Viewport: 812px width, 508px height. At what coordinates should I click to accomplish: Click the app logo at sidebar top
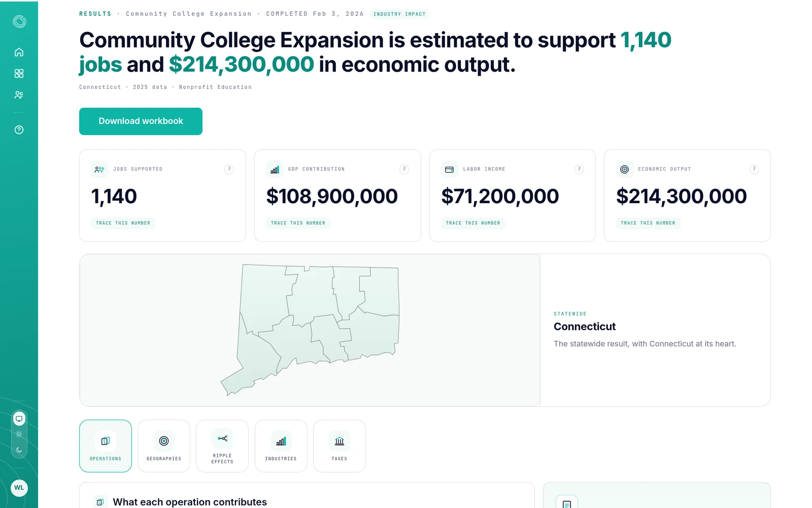coord(19,21)
